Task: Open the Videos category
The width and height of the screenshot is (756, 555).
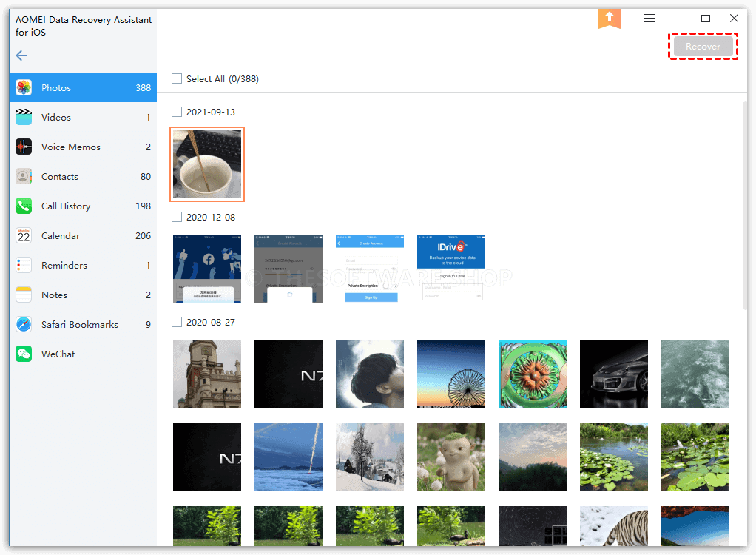Action: pos(83,117)
